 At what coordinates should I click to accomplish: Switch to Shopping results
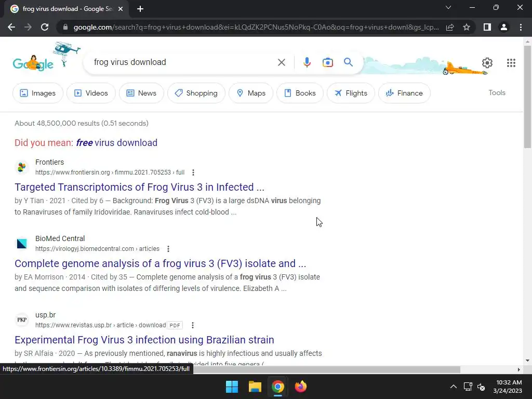[196, 93]
